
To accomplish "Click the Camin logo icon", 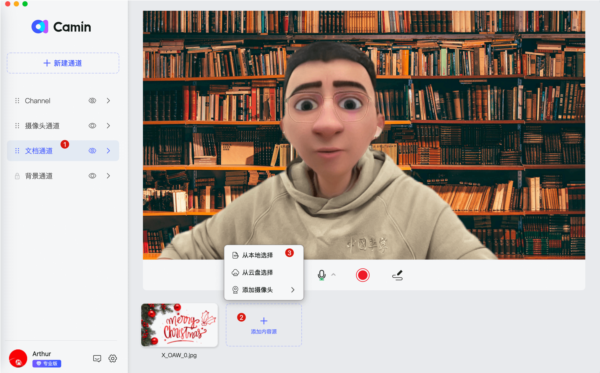I will 40,26.
